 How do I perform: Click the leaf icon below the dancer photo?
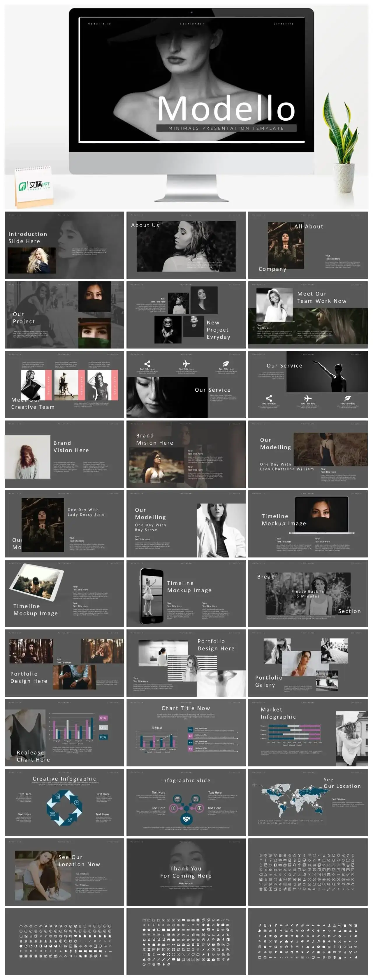(347, 398)
